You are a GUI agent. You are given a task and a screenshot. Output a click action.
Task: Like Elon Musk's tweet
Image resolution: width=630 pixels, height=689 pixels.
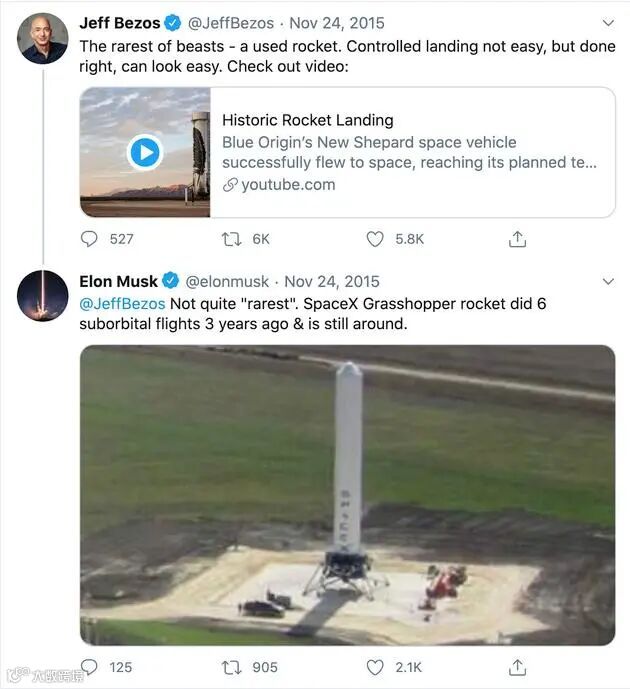(375, 667)
